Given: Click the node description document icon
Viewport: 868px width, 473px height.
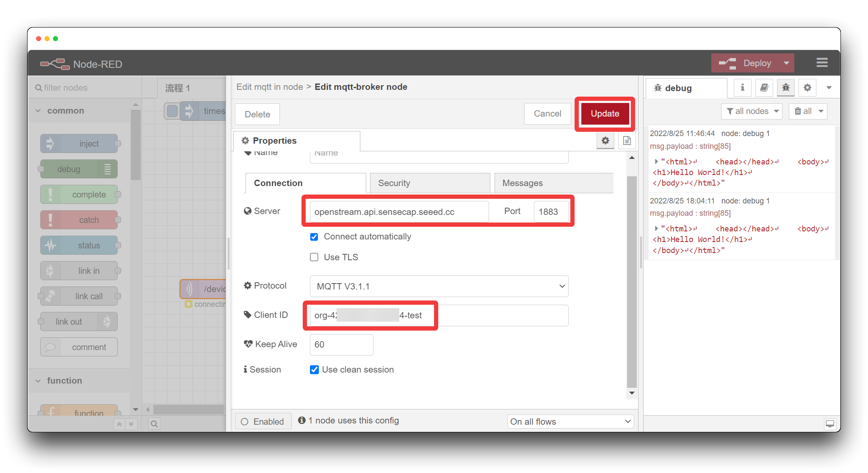Looking at the screenshot, I should click(x=627, y=141).
